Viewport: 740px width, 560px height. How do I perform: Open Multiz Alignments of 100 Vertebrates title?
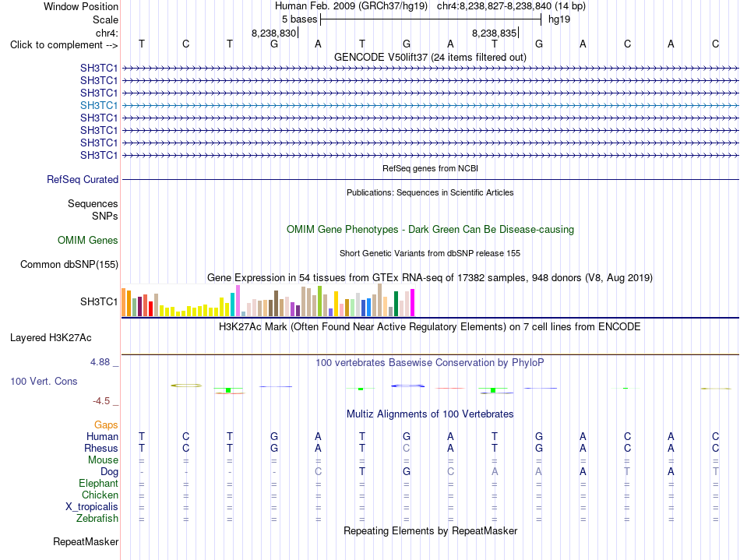[x=430, y=414]
